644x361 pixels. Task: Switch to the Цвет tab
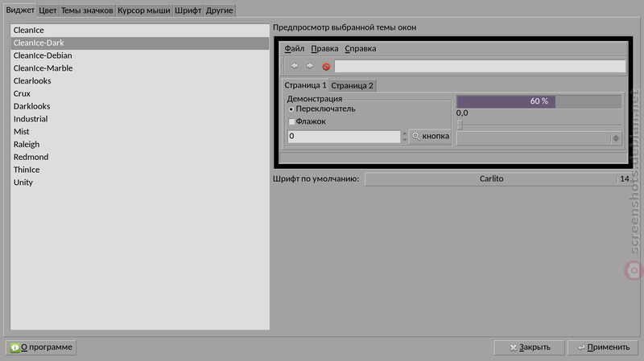pos(47,10)
